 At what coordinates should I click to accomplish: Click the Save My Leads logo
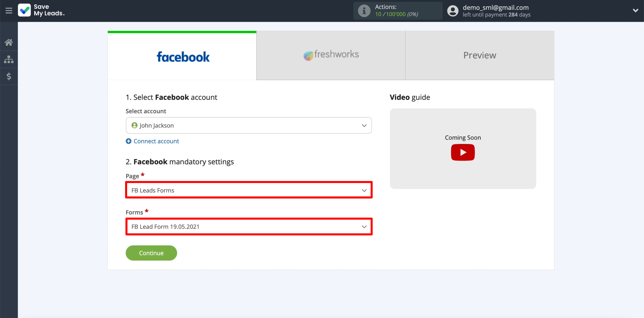tap(24, 10)
